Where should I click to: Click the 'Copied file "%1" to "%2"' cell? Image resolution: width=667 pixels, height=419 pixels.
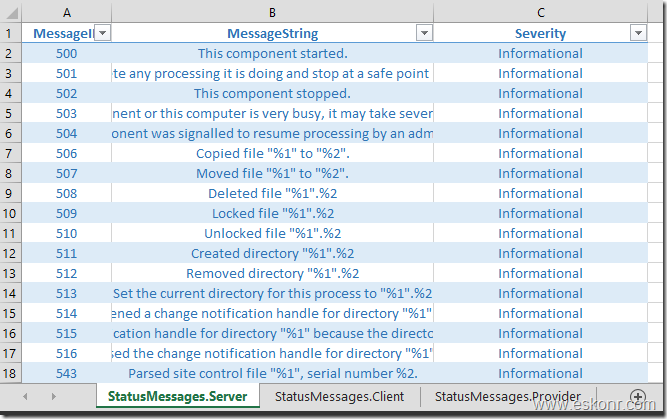[272, 154]
